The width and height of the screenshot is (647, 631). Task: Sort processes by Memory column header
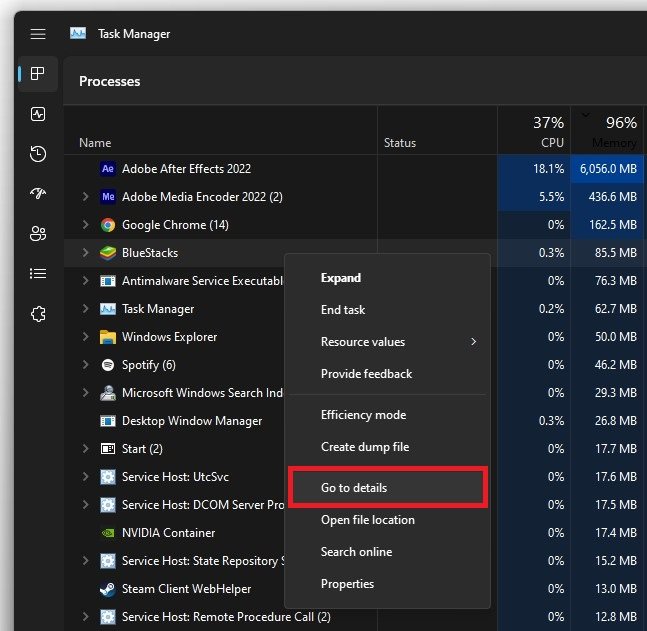(609, 132)
